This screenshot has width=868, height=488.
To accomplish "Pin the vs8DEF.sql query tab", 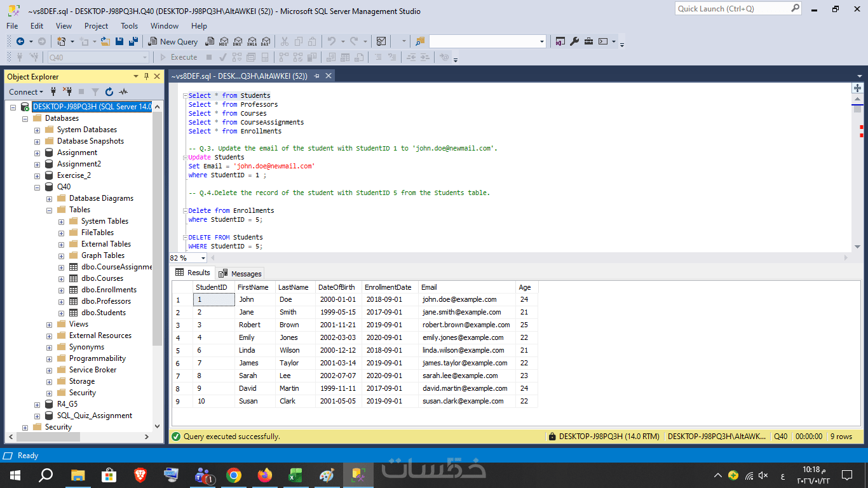I will click(x=316, y=76).
